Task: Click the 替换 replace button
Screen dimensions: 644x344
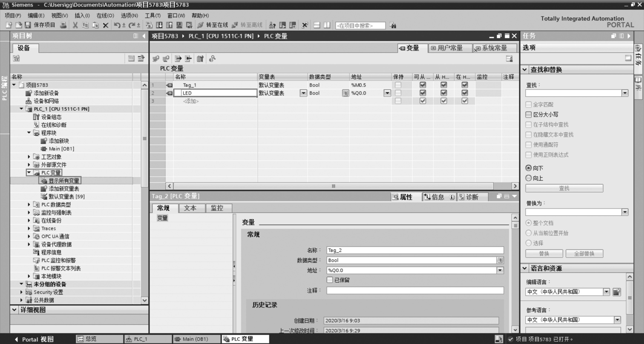Action: (x=544, y=254)
